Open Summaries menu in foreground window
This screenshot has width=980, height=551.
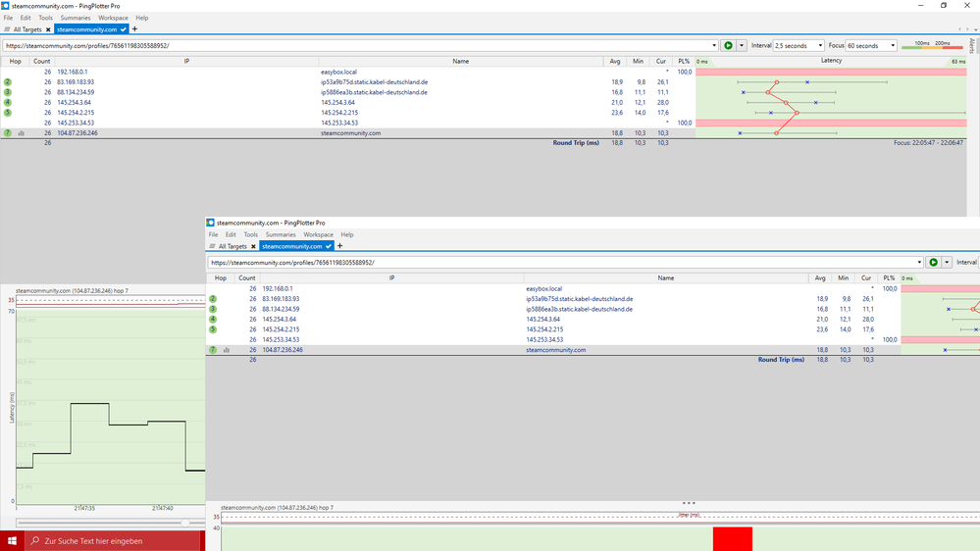pos(280,234)
